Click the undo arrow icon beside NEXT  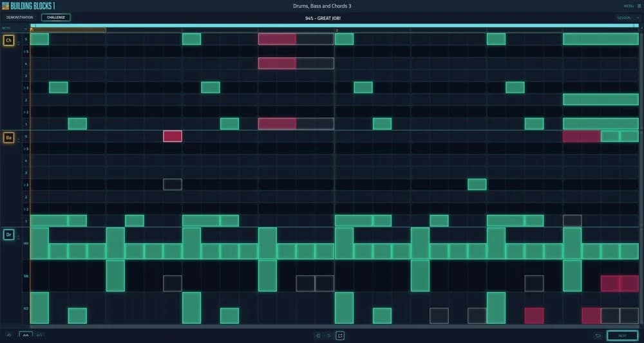tap(598, 336)
